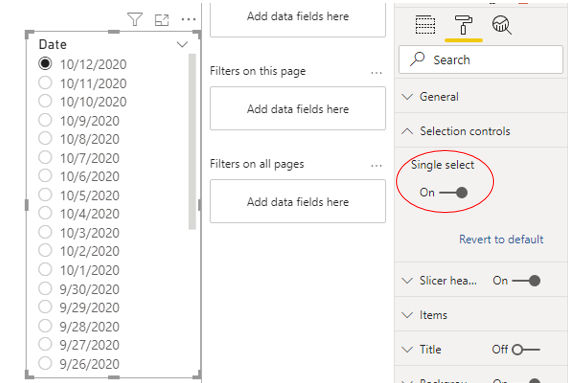Click the format pane Search field

[481, 59]
